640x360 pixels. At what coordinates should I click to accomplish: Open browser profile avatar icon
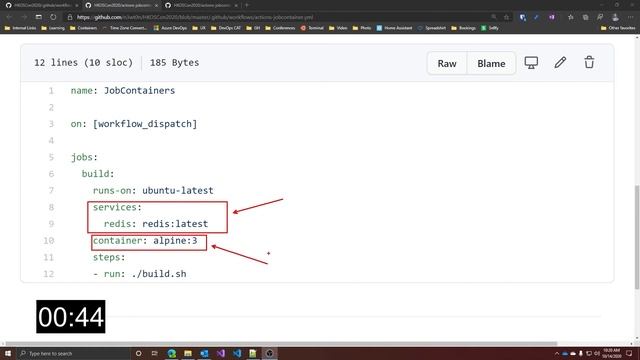pos(615,17)
